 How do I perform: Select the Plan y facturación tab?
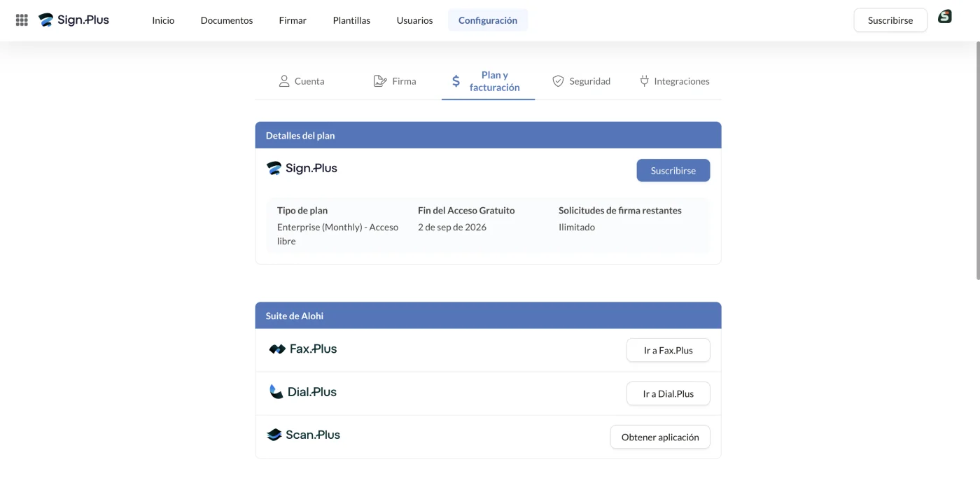coord(488,81)
